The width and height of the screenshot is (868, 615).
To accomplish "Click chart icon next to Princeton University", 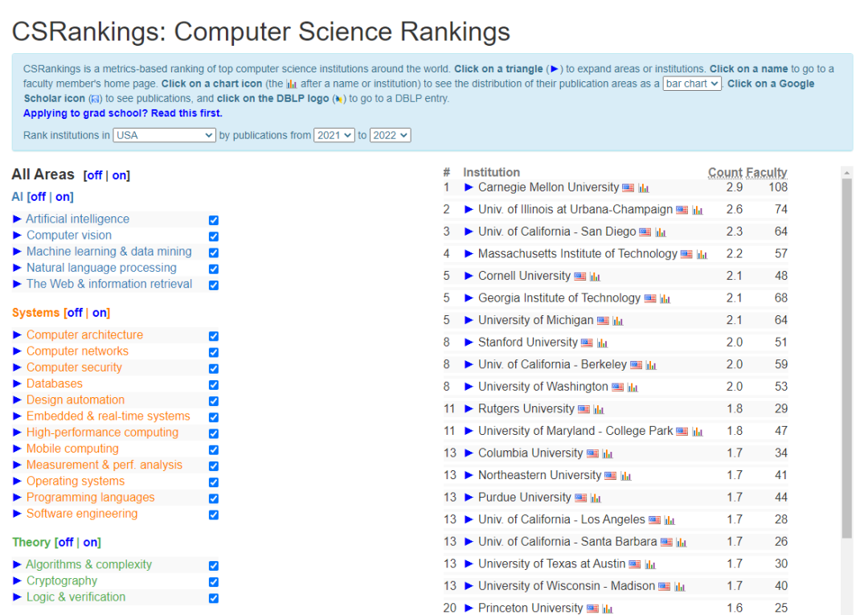I will (608, 609).
